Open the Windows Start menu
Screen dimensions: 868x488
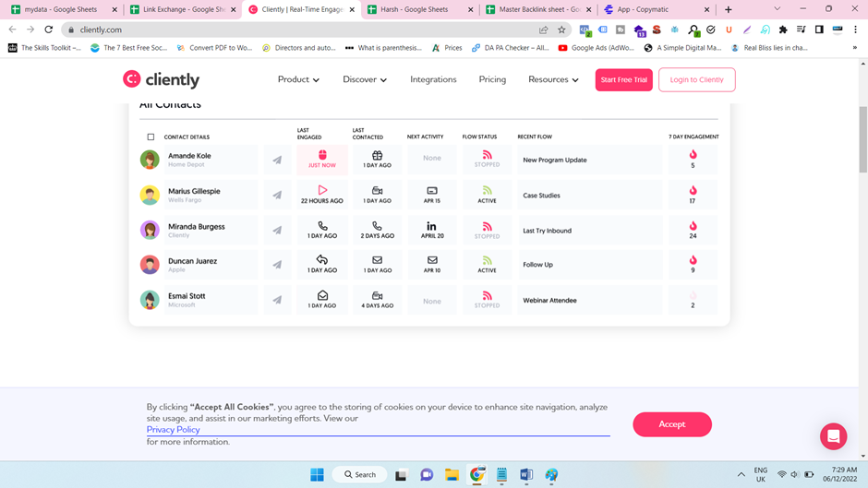(x=318, y=475)
